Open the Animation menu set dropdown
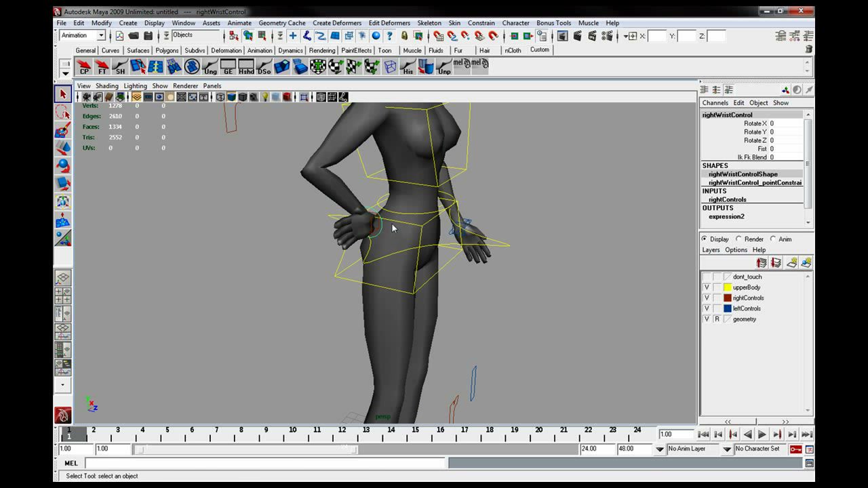868x488 pixels. pos(83,35)
